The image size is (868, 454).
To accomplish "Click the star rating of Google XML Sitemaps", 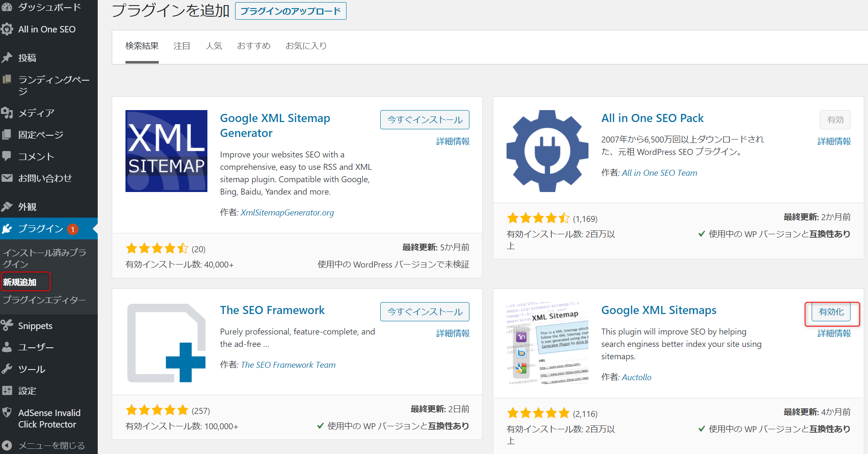I will coord(538,413).
